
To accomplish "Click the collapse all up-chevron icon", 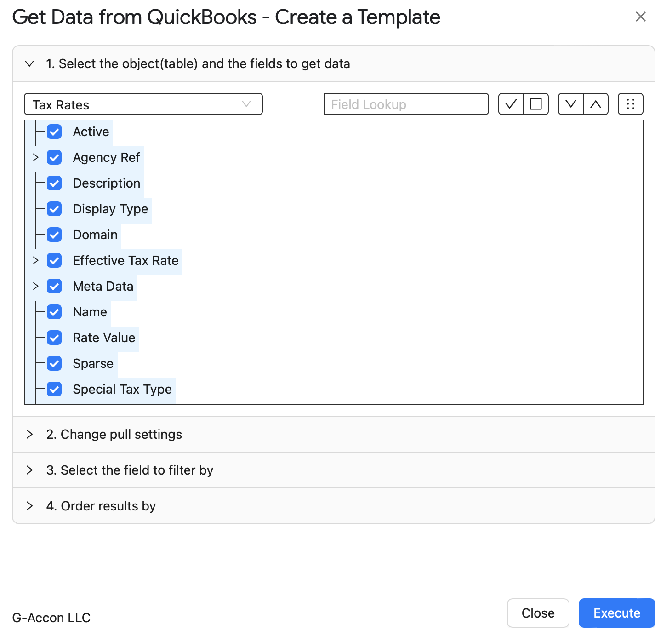I will tap(596, 104).
